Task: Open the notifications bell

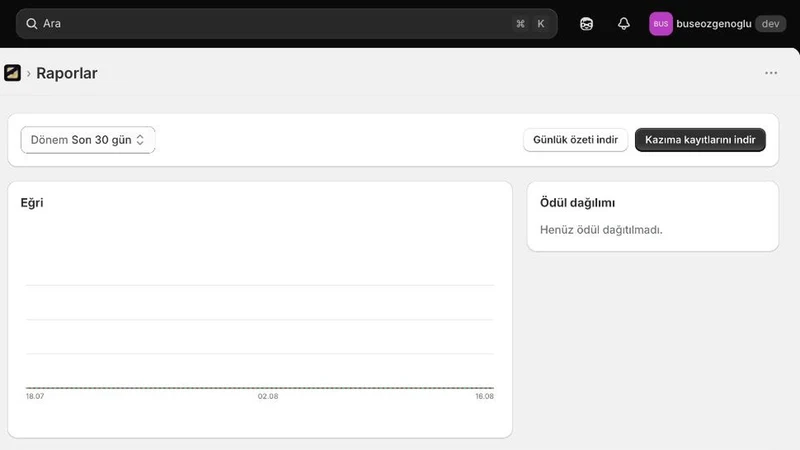Action: pyautogui.click(x=623, y=23)
